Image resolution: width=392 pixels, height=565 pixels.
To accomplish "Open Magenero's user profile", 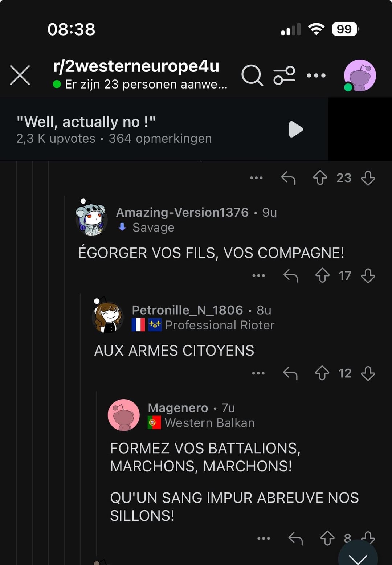I will click(x=178, y=408).
